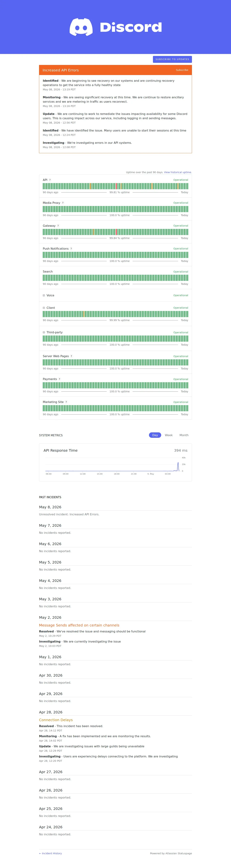Click the Media Proxy help question mark

pos(63,203)
